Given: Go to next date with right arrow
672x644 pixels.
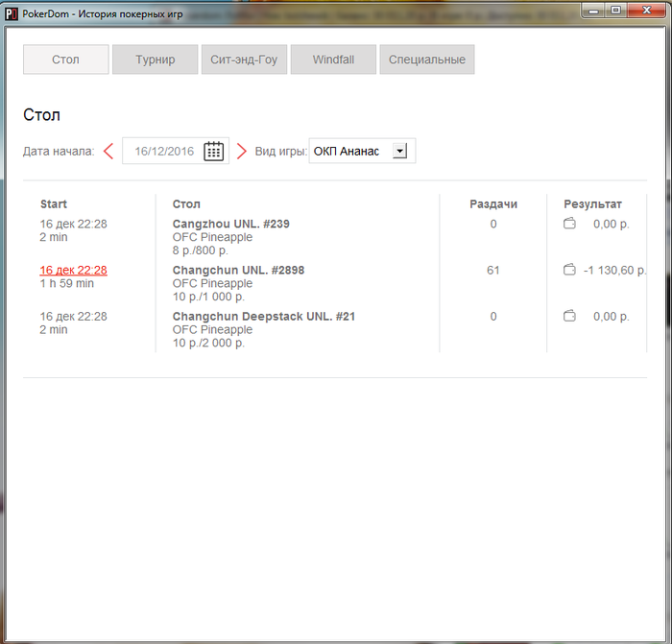Looking at the screenshot, I should [242, 152].
